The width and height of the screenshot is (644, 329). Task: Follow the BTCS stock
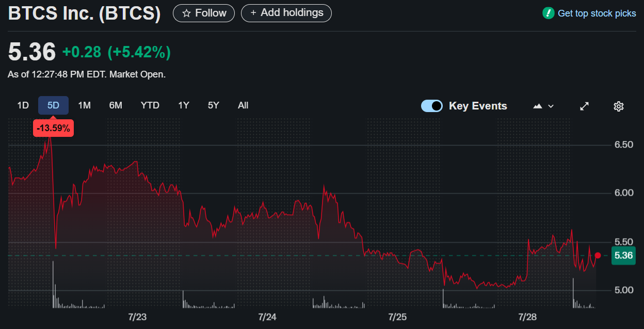[204, 13]
